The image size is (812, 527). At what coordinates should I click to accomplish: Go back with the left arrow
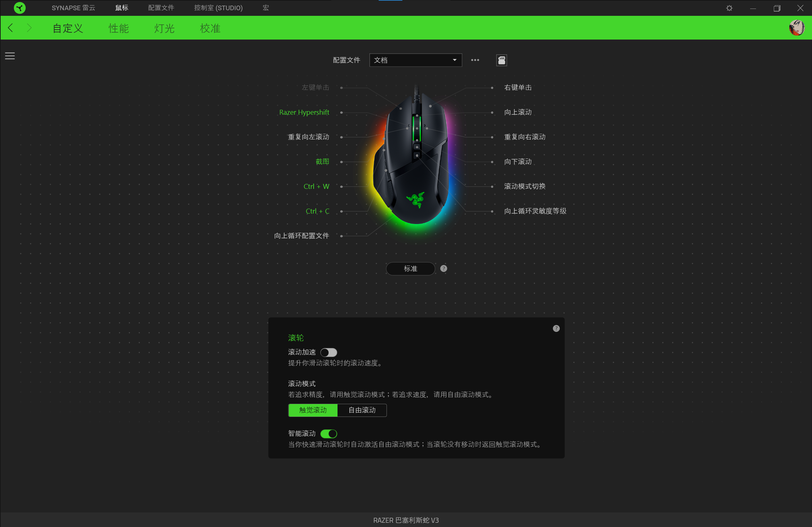[x=11, y=28]
